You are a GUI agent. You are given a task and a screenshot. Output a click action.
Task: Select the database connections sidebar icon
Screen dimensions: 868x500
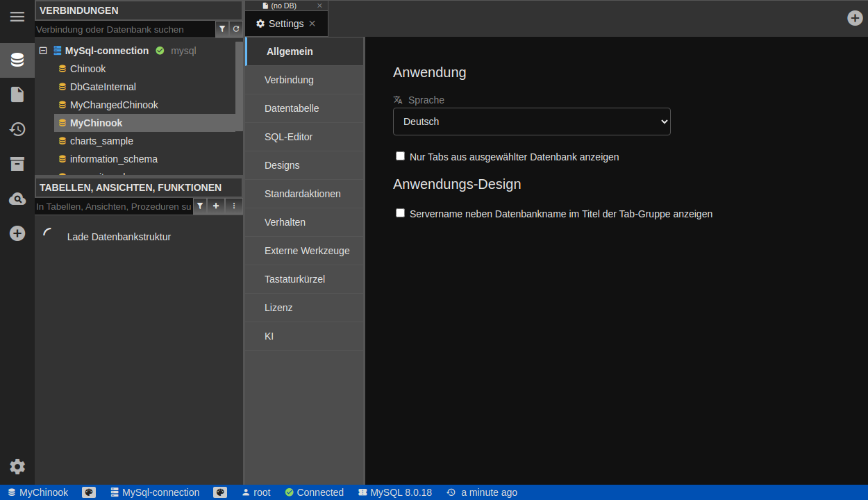coord(17,60)
